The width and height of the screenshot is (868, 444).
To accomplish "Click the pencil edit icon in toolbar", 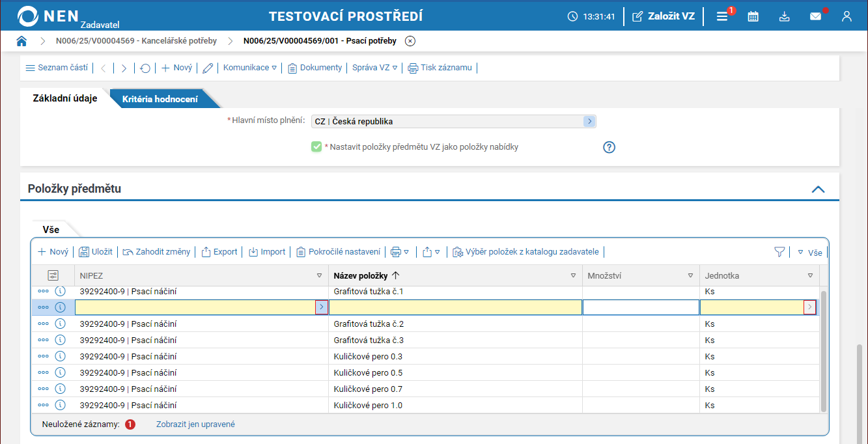I will point(208,68).
